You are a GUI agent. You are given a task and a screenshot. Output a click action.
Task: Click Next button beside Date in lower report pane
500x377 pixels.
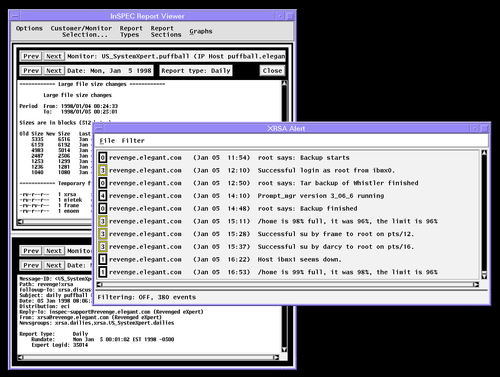pos(54,265)
